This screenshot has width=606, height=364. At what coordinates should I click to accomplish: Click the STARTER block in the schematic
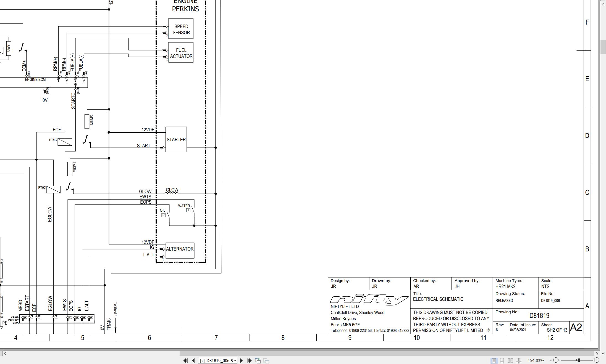point(176,139)
